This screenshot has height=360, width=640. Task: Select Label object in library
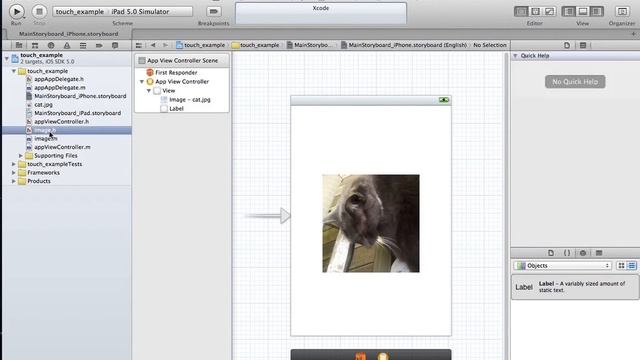[x=575, y=287]
